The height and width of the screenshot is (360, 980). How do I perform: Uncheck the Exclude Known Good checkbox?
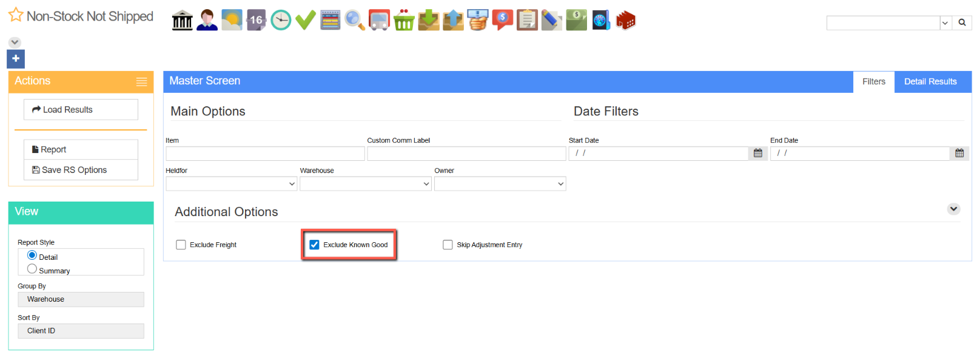pos(314,245)
